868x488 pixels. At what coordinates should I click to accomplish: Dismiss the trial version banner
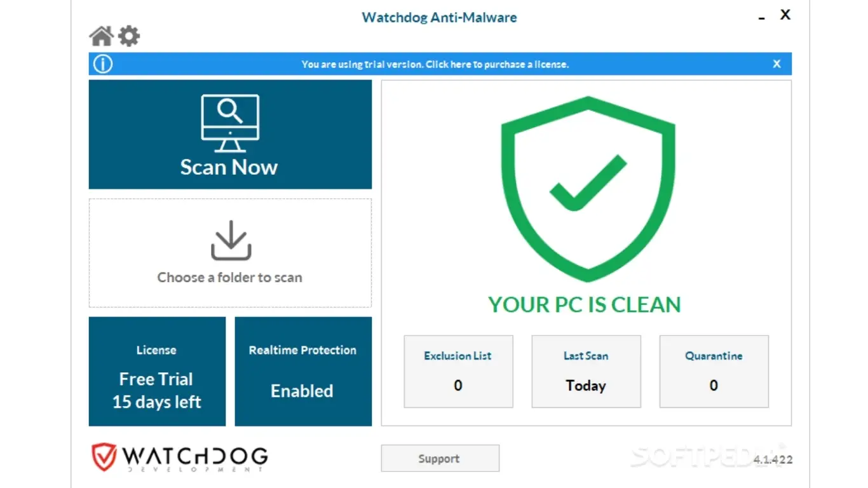[x=776, y=64]
